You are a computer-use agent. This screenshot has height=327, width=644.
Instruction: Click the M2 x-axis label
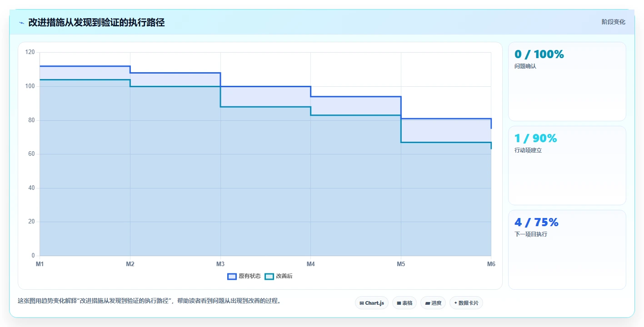[x=130, y=264]
